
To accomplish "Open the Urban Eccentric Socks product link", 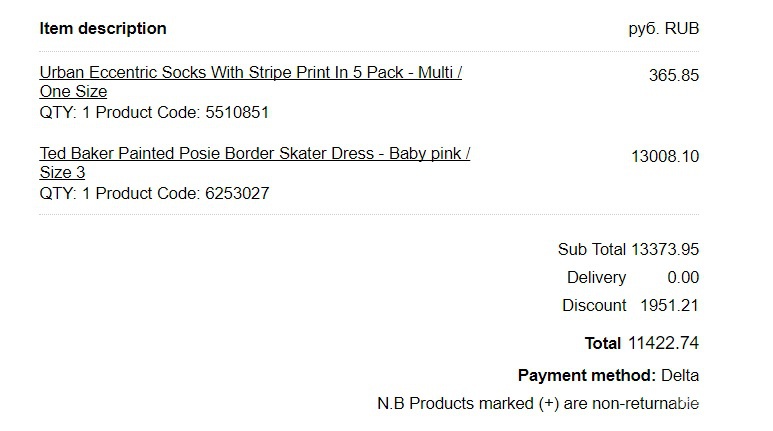I will click(x=250, y=72).
